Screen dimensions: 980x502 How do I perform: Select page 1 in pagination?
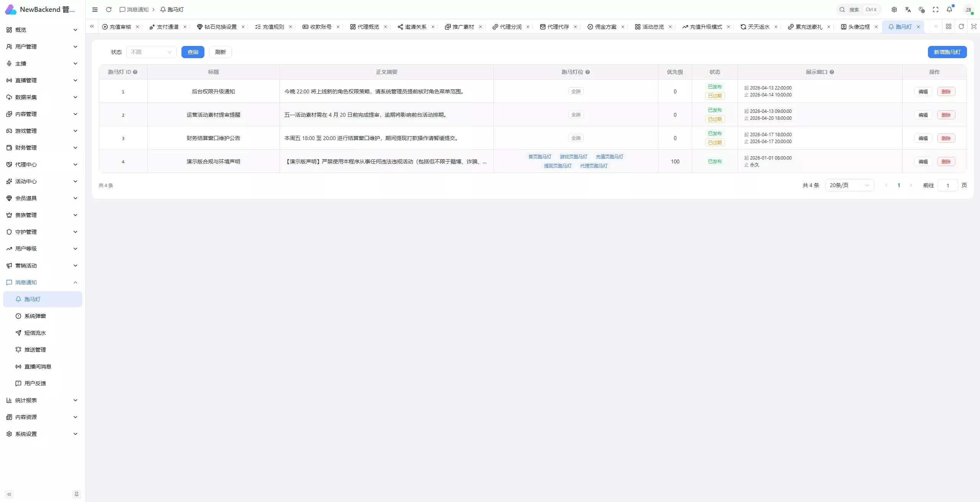click(x=899, y=185)
